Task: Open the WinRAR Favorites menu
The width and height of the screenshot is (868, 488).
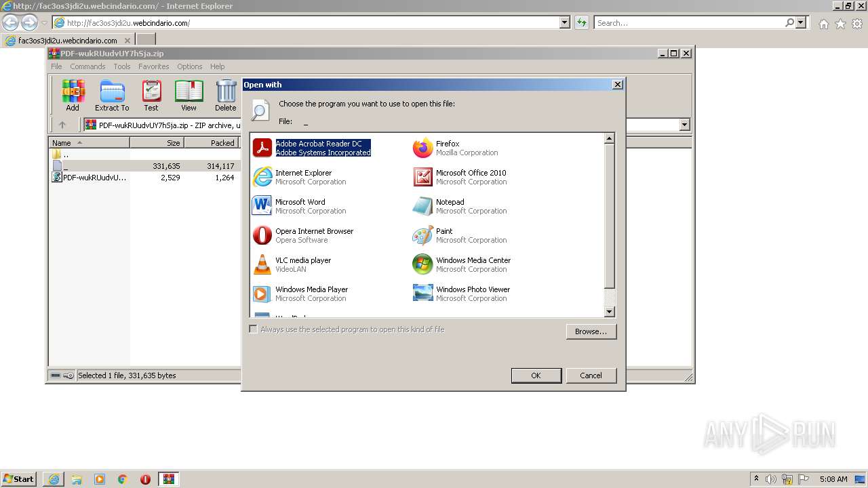Action: [x=154, y=66]
